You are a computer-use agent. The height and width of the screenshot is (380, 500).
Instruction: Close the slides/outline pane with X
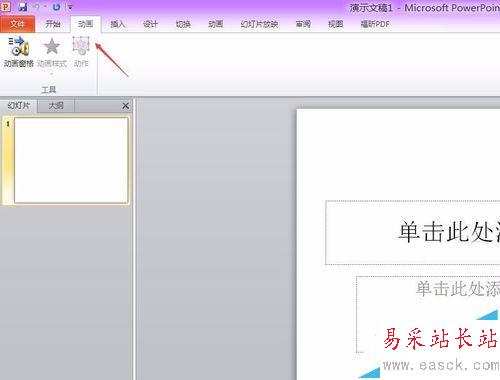point(125,106)
